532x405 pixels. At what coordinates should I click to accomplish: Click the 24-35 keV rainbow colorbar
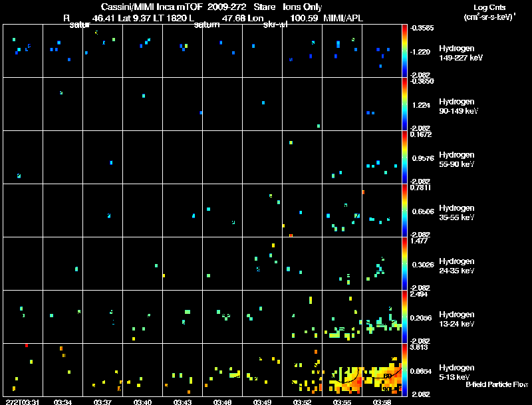click(404, 263)
